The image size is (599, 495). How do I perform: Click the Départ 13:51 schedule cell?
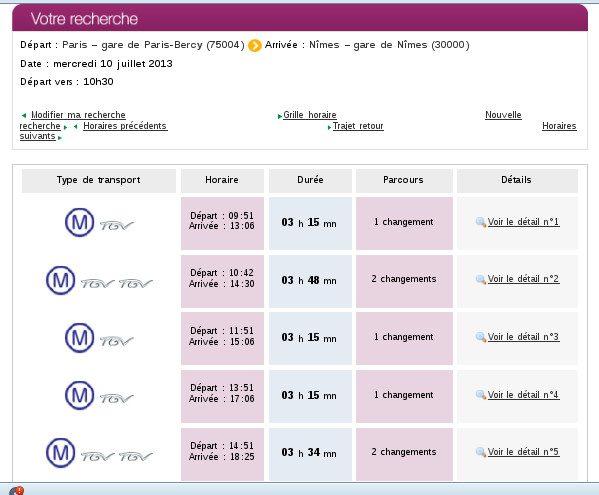[x=222, y=396]
